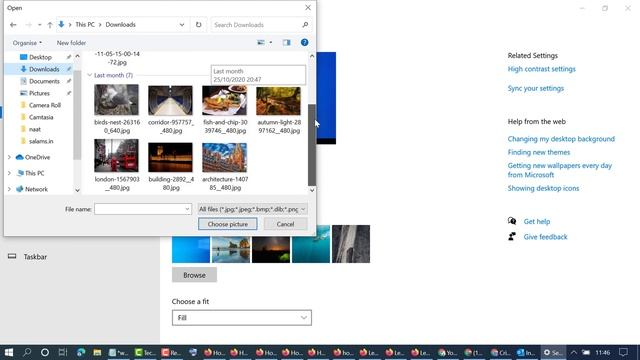Click the Choose picture button
The height and width of the screenshot is (360, 640).
228,224
